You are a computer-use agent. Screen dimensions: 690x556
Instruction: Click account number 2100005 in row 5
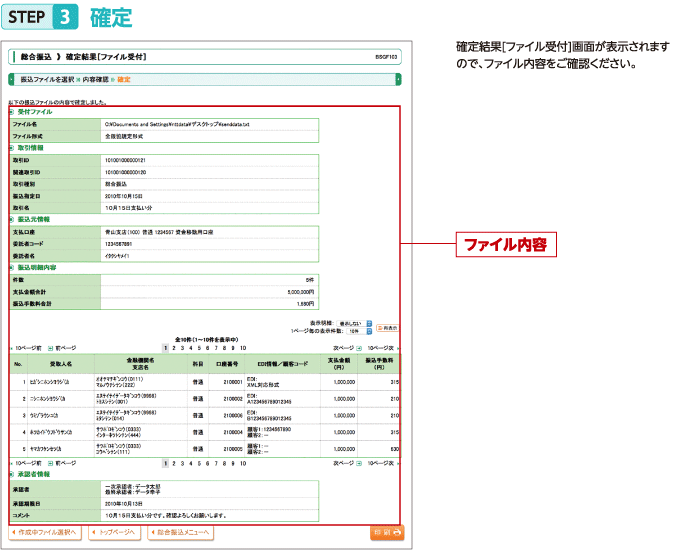(x=233, y=449)
